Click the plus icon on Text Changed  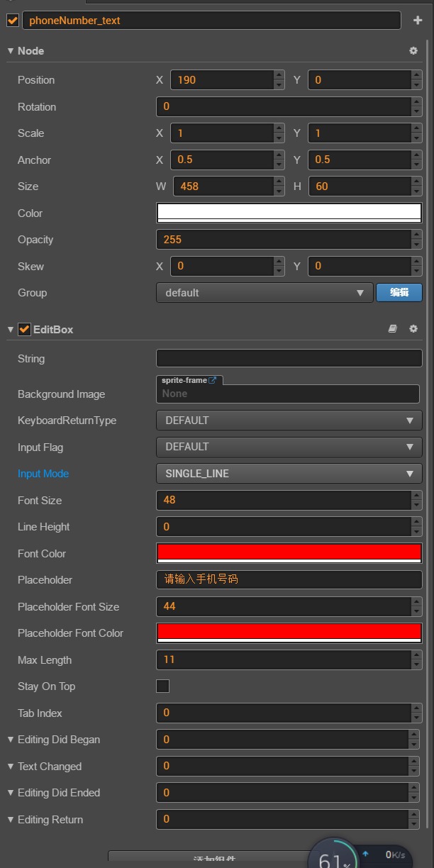pos(415,762)
